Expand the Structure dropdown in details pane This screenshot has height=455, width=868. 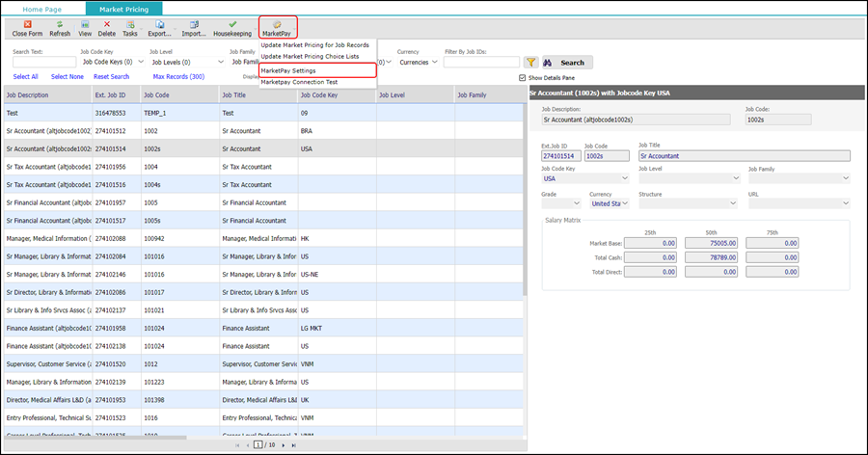coord(732,203)
